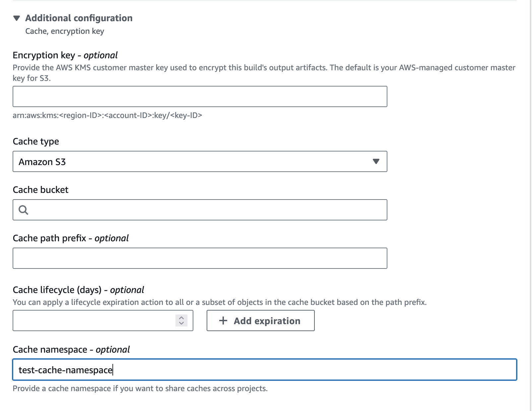This screenshot has height=411, width=532.
Task: Click the Additional configuration heading text
Action: 79,18
